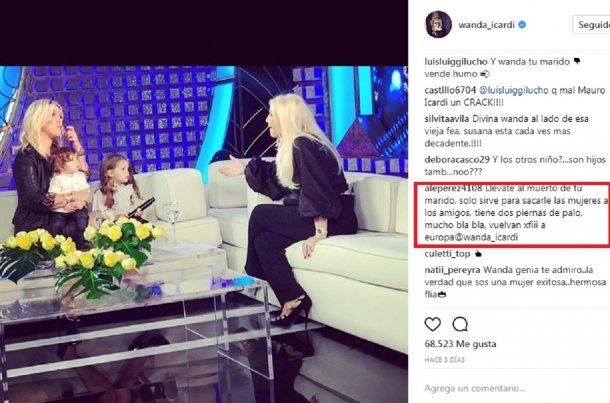Open wanda_icardi username link in header
The height and width of the screenshot is (403, 610).
pyautogui.click(x=486, y=25)
